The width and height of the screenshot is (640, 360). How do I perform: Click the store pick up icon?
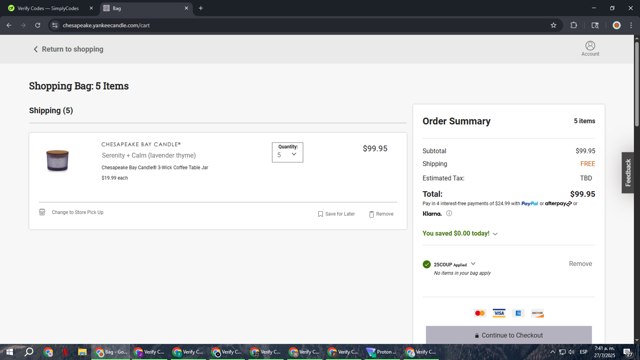point(42,212)
